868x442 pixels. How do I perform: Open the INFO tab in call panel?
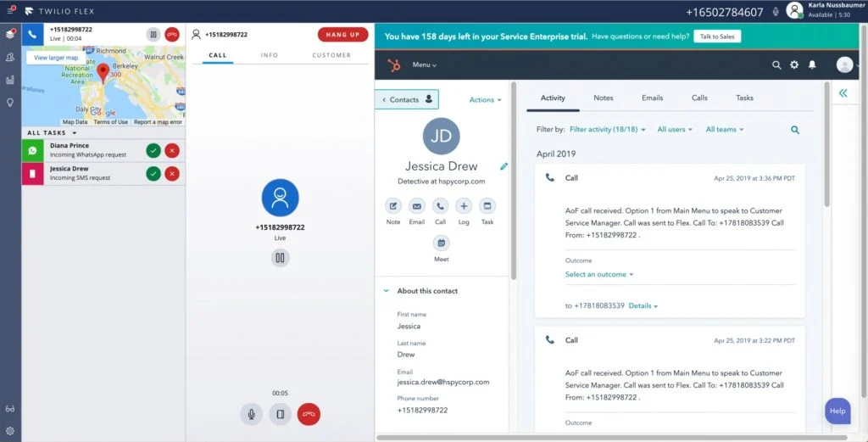tap(270, 56)
